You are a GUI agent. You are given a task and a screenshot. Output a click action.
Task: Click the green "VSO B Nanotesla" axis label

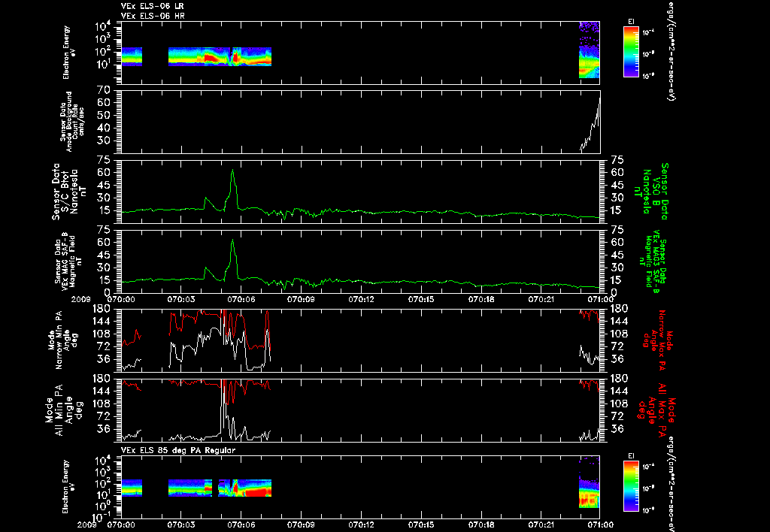point(650,192)
